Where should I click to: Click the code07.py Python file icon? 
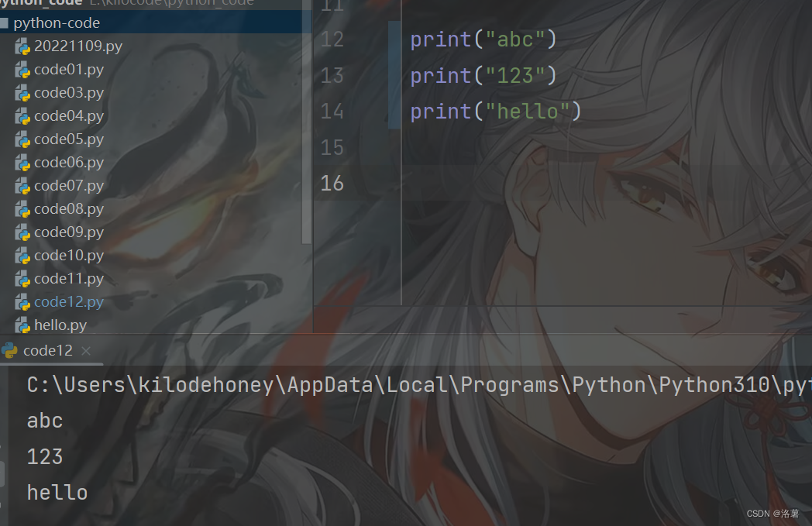point(22,187)
